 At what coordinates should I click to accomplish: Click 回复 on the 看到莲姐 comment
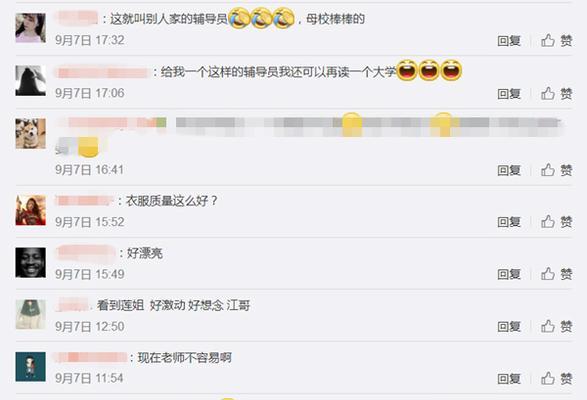509,327
